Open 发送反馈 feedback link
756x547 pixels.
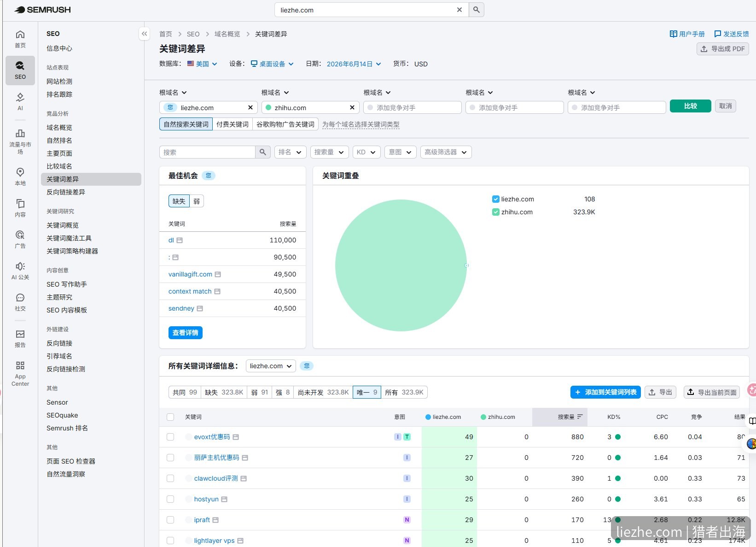(731, 34)
